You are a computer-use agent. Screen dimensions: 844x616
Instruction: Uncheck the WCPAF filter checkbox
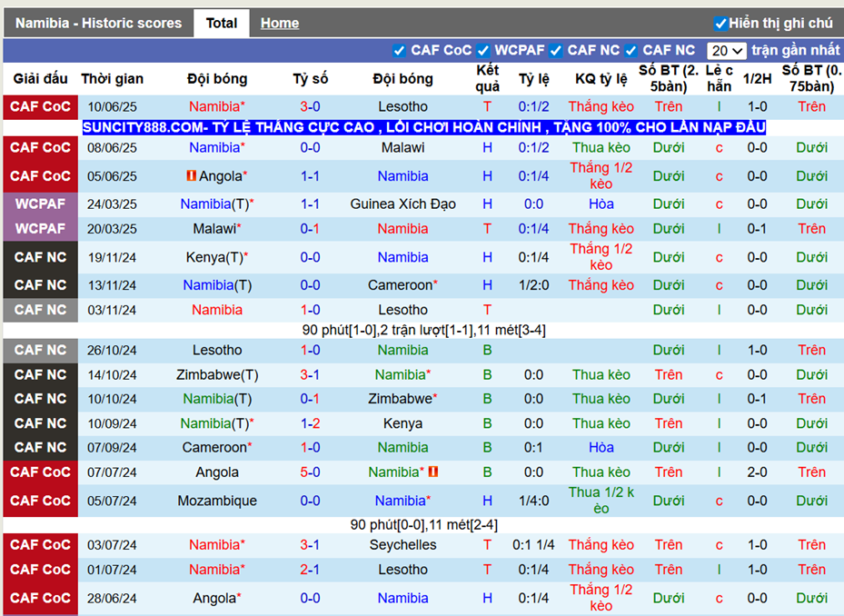pos(482,51)
